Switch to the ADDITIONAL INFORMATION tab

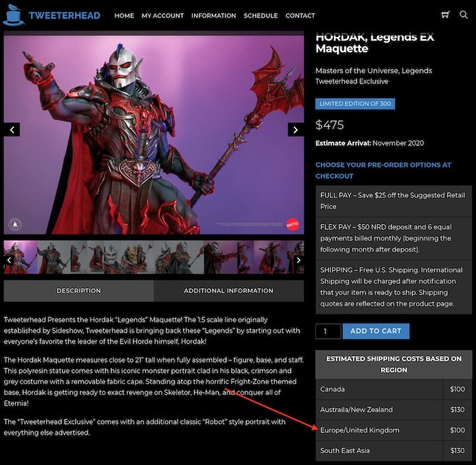pyautogui.click(x=228, y=291)
